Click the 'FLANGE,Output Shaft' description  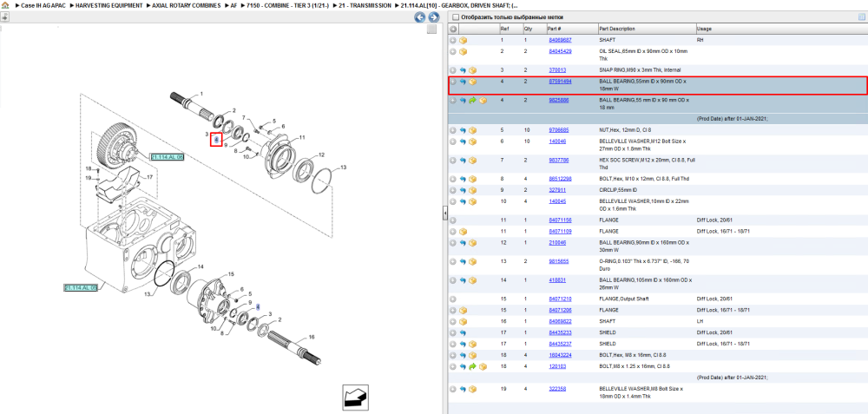pyautogui.click(x=622, y=299)
